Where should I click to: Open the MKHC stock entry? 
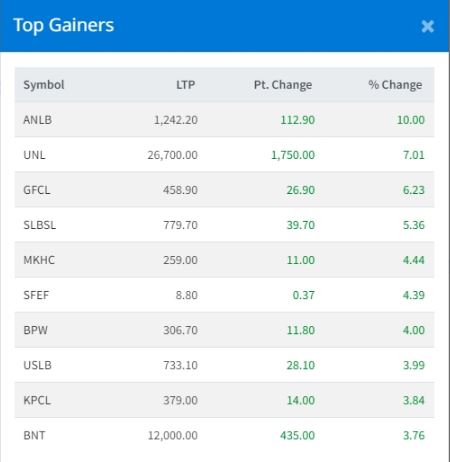pos(39,260)
